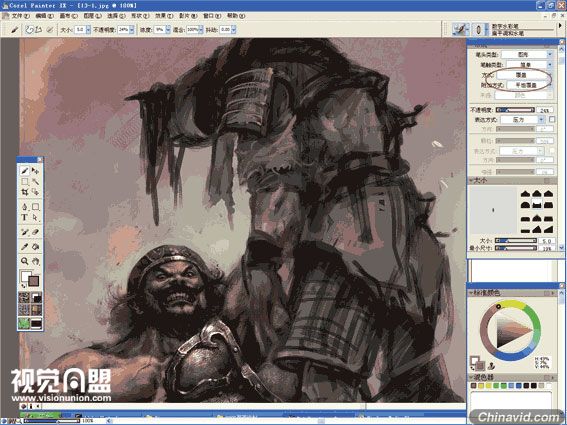567x425 pixels.
Task: Open the 影片 (Movie) menu
Action: (x=188, y=16)
